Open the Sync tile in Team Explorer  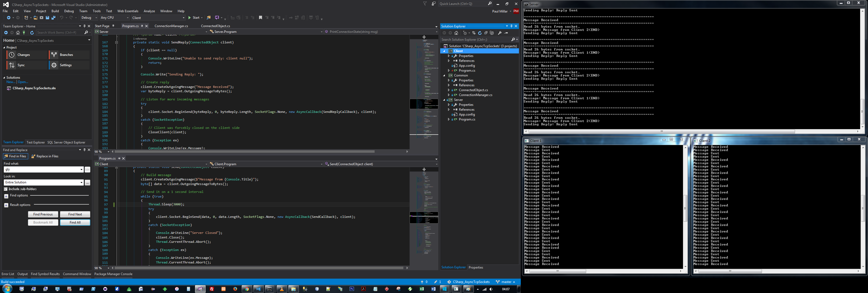click(27, 65)
